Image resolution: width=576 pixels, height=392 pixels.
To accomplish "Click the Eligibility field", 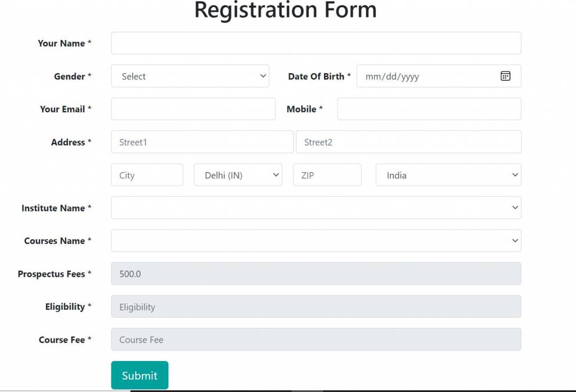I will pos(316,307).
